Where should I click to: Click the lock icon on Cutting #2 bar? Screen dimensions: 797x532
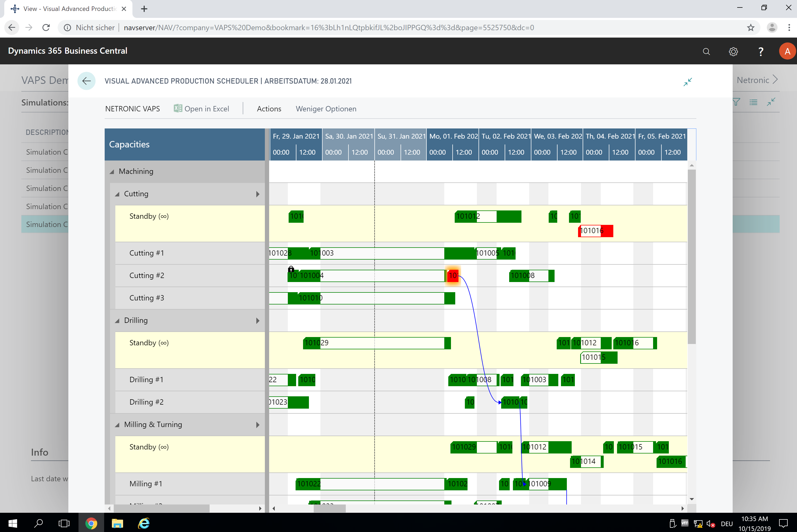(291, 269)
